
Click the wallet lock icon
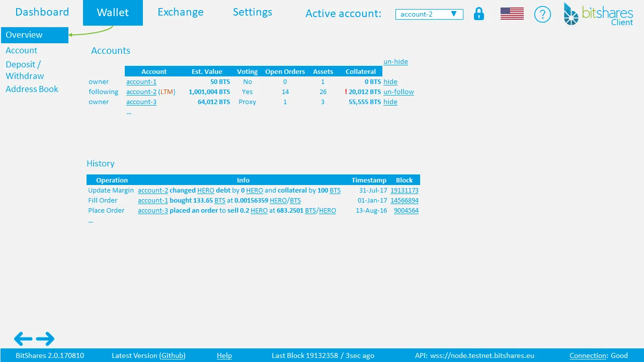(x=479, y=14)
